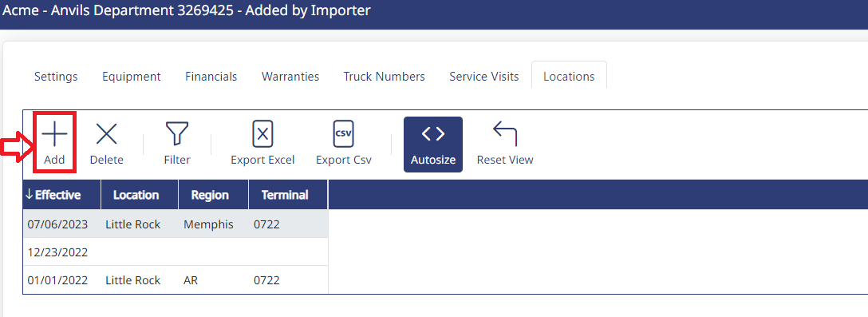The image size is (868, 317).
Task: Open the Truck Numbers tab
Action: (385, 77)
